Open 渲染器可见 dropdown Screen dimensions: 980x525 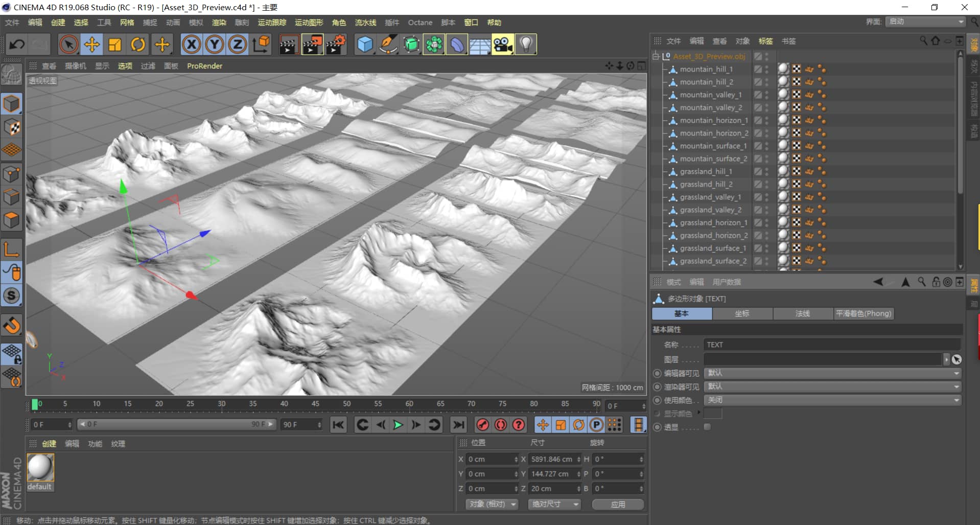pos(832,386)
